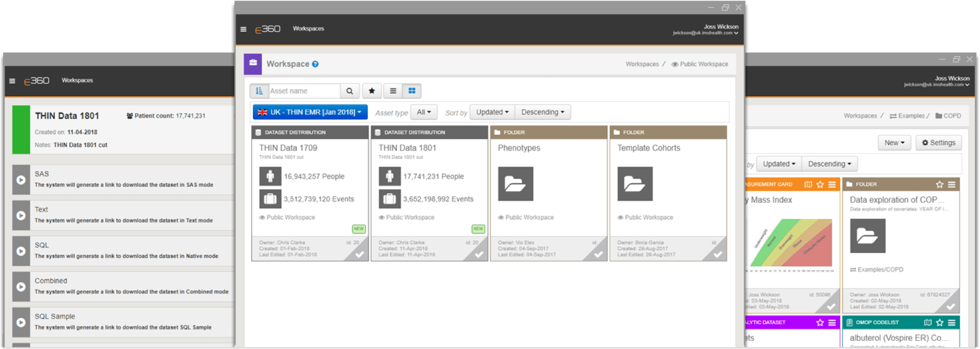Viewport: 980px width, 349px height.
Task: Expand the Asset type All dropdown
Action: (424, 112)
